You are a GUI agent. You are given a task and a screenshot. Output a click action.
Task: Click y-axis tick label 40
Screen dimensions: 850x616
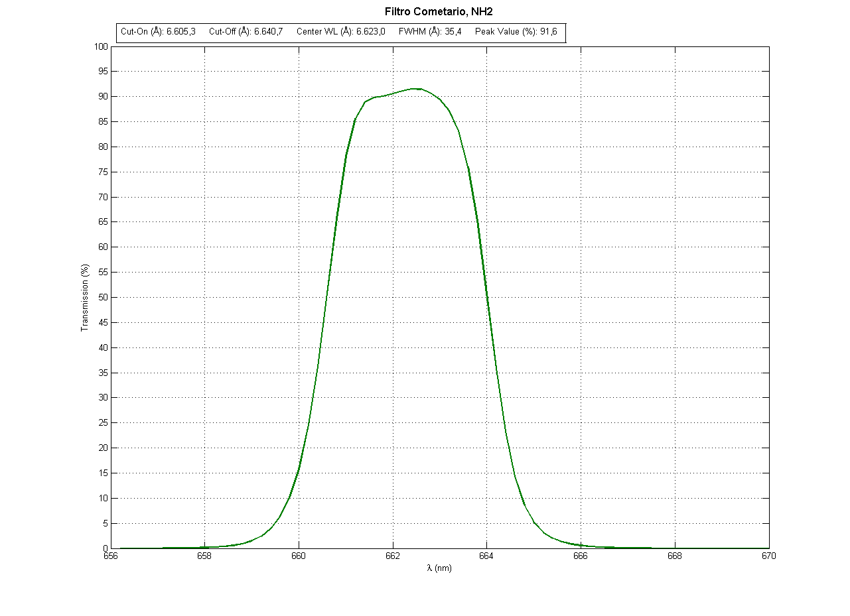[x=103, y=348]
